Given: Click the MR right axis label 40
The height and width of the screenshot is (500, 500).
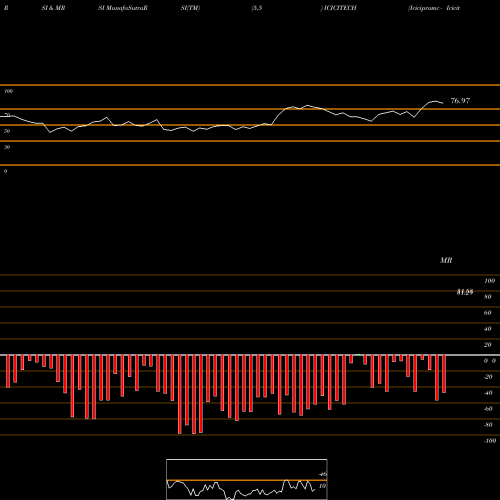Looking at the screenshot, I should [488, 329].
